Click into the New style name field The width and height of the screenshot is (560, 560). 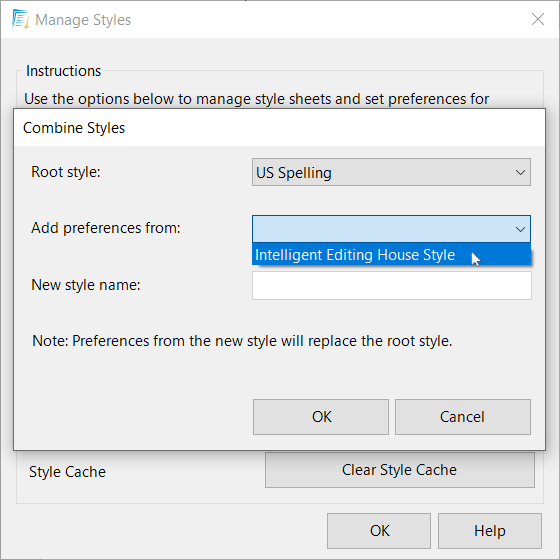pos(391,285)
